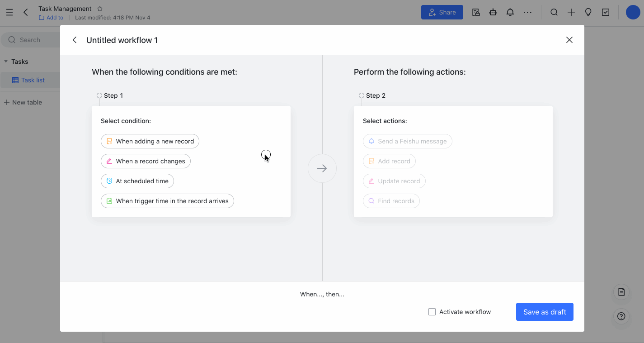Click Save as draft
This screenshot has height=343, width=644.
(544, 312)
